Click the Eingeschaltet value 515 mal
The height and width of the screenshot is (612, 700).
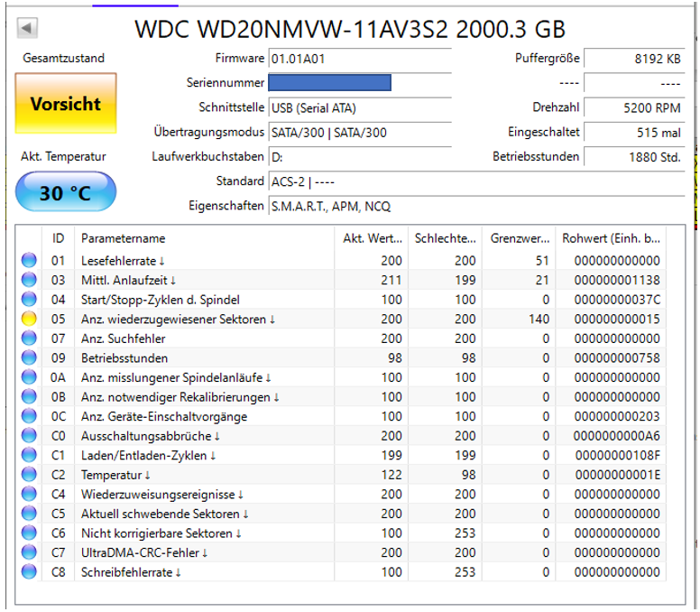pos(634,132)
